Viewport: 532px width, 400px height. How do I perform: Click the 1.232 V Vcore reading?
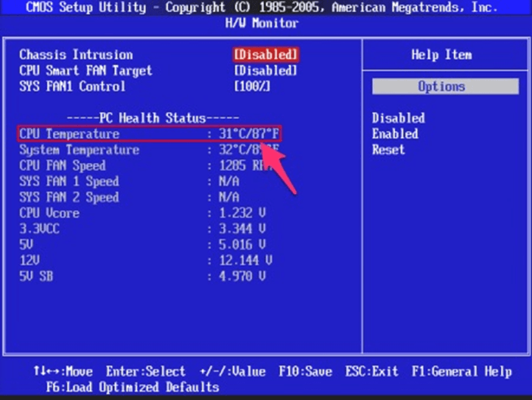[242, 213]
